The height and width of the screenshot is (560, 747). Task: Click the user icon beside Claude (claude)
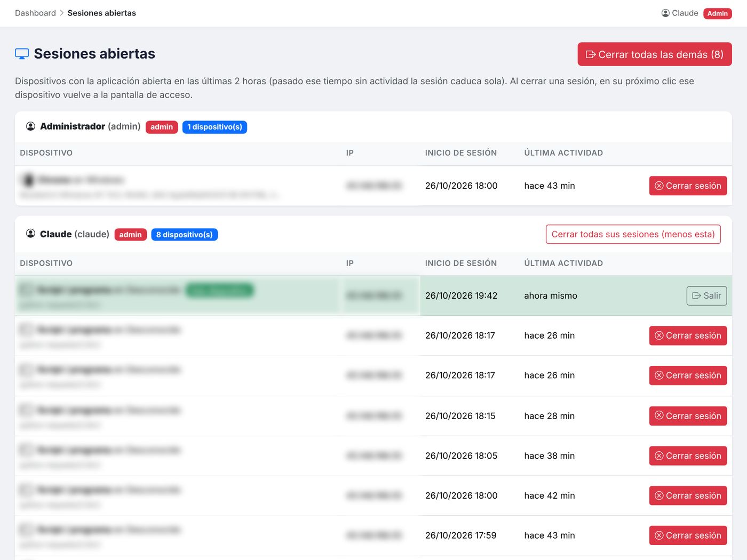[31, 234]
